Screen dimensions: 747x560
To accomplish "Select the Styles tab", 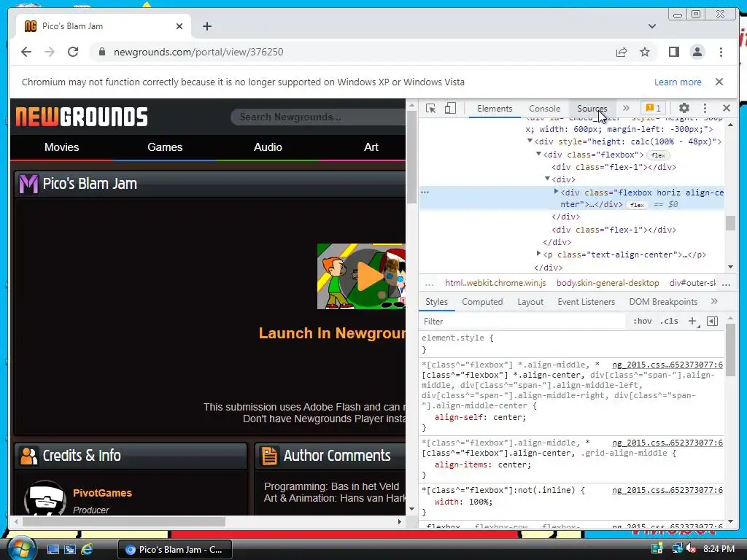I will click(436, 302).
